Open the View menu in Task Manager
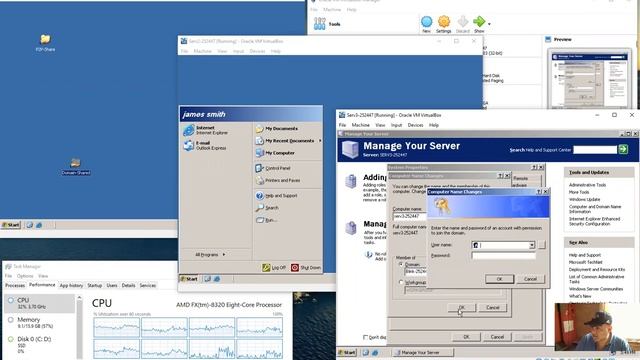Image resolution: width=640 pixels, height=360 pixels. coord(43,276)
